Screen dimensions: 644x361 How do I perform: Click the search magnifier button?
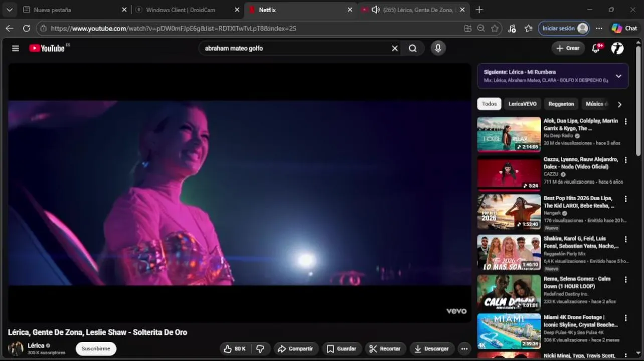(413, 48)
